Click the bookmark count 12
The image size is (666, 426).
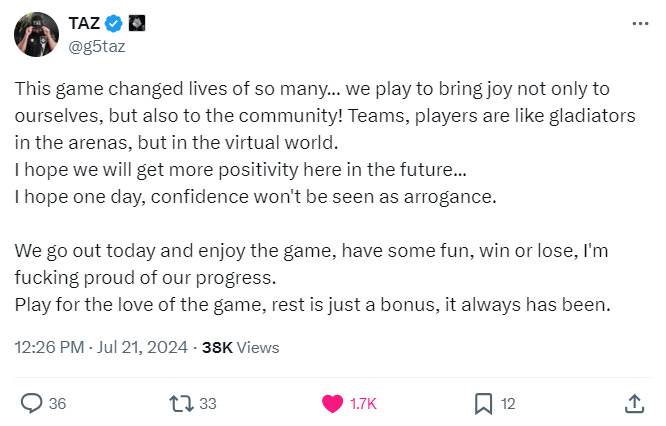pyautogui.click(x=508, y=404)
